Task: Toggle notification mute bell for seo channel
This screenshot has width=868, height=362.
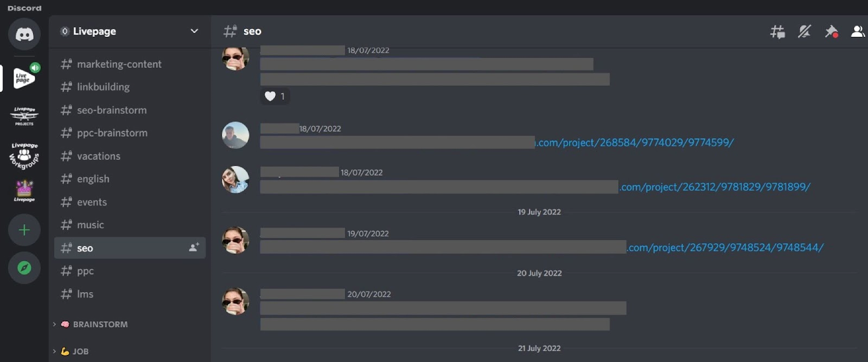Action: (804, 32)
